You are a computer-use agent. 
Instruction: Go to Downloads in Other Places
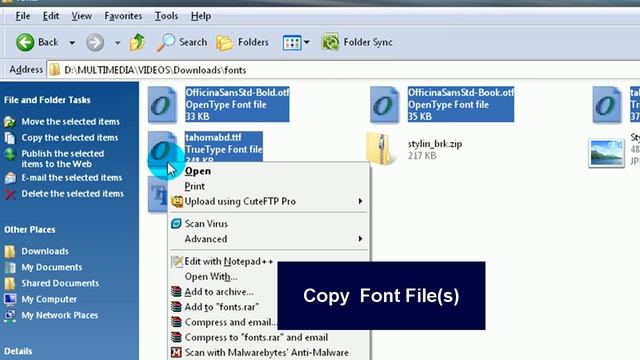(45, 251)
